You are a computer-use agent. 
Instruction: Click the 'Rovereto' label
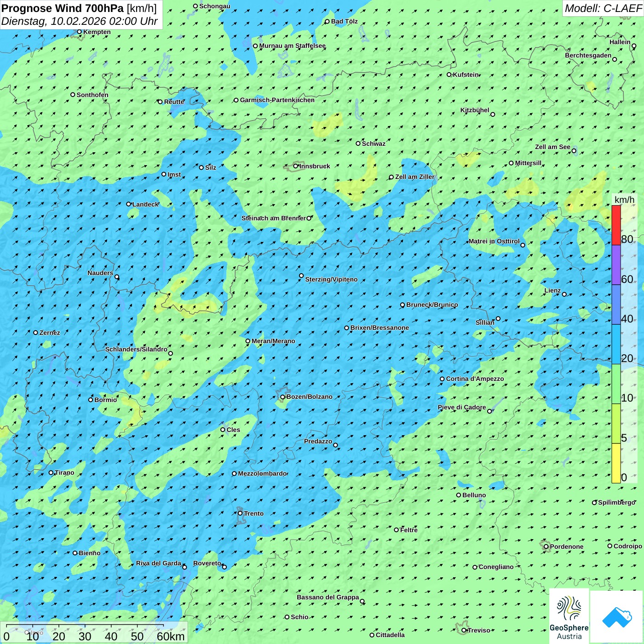(207, 563)
